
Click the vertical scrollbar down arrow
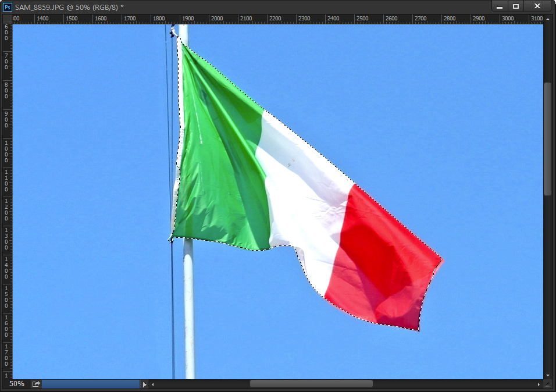547,375
